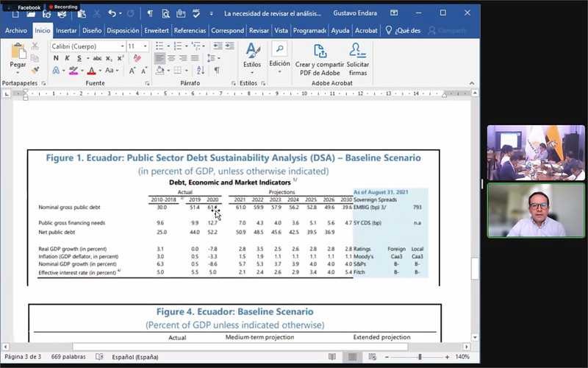Toggle italic formatting (K)

[x=67, y=58]
